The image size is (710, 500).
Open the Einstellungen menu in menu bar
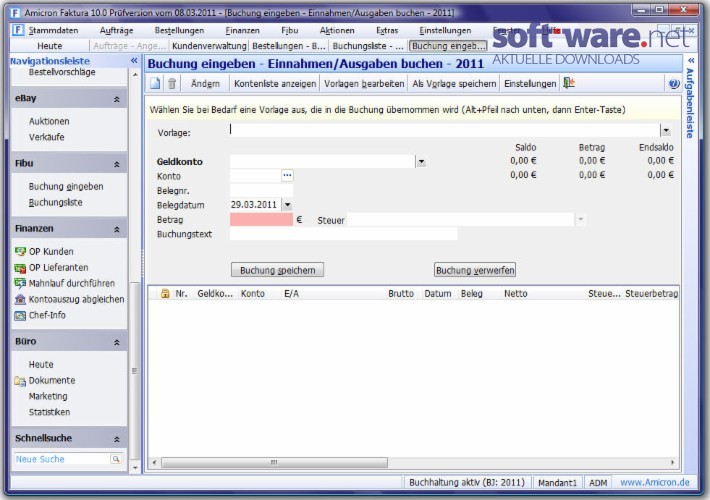point(445,30)
